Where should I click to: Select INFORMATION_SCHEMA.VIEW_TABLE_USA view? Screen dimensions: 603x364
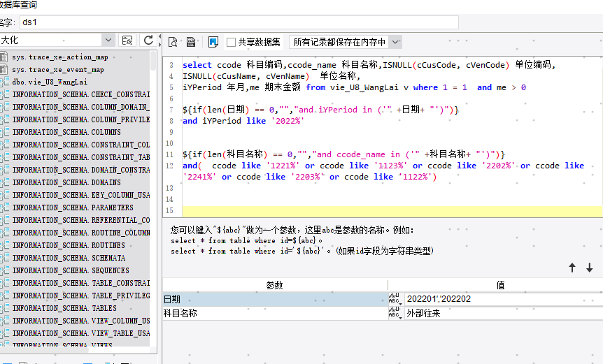pyautogui.click(x=80, y=334)
